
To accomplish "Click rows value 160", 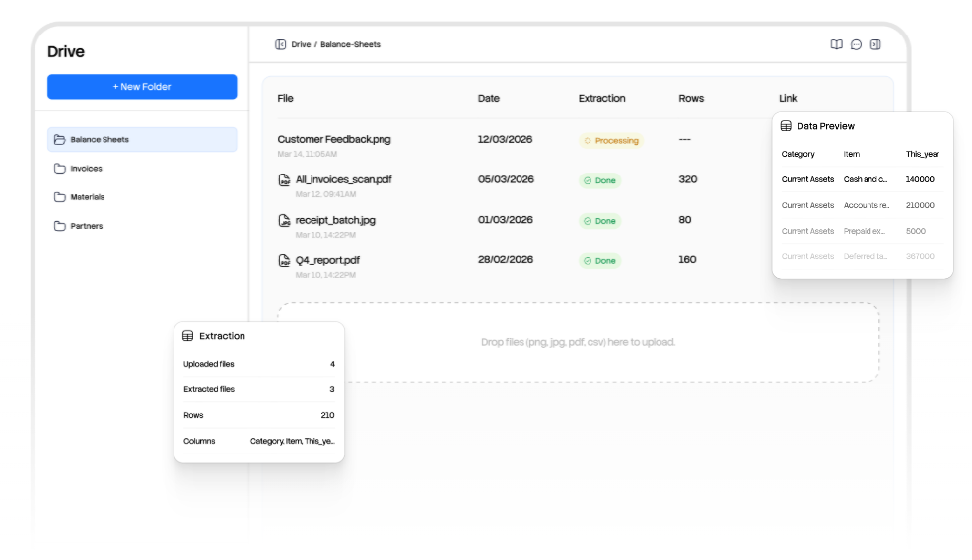I will [687, 260].
